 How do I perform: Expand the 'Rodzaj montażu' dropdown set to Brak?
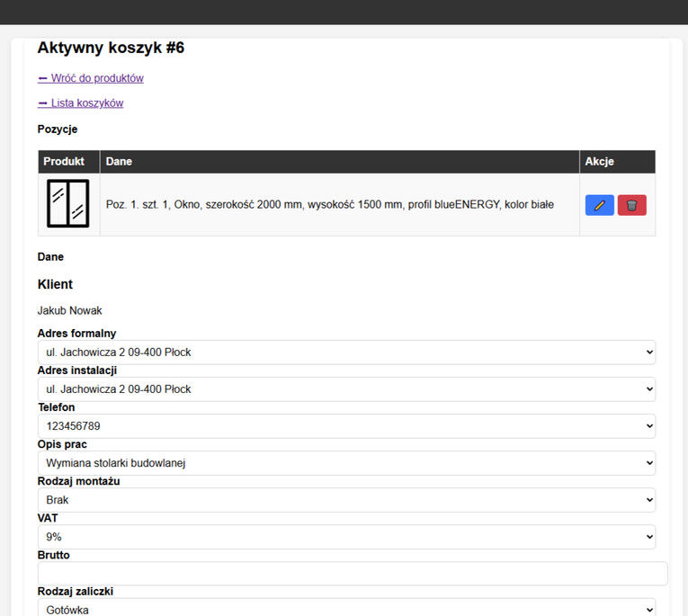(346, 500)
